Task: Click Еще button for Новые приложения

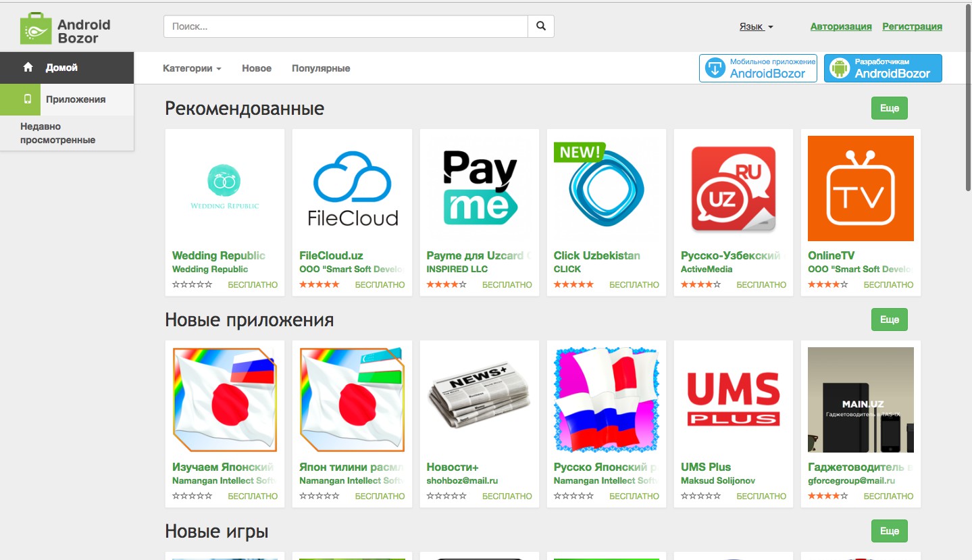Action: 890,320
